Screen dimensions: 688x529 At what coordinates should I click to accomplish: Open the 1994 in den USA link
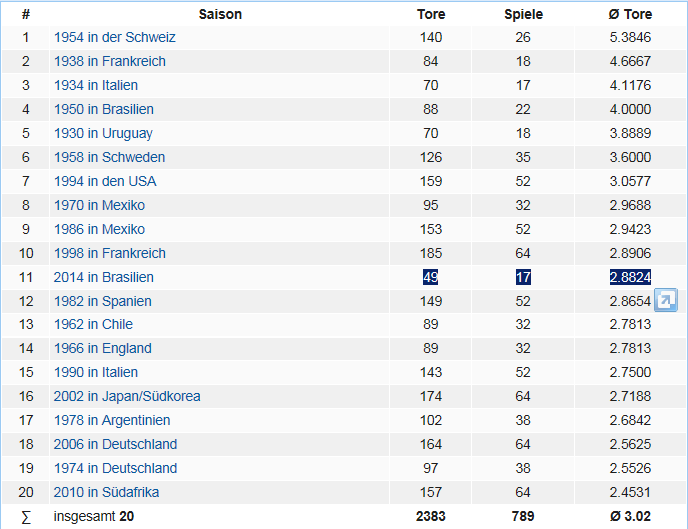pyautogui.click(x=105, y=181)
